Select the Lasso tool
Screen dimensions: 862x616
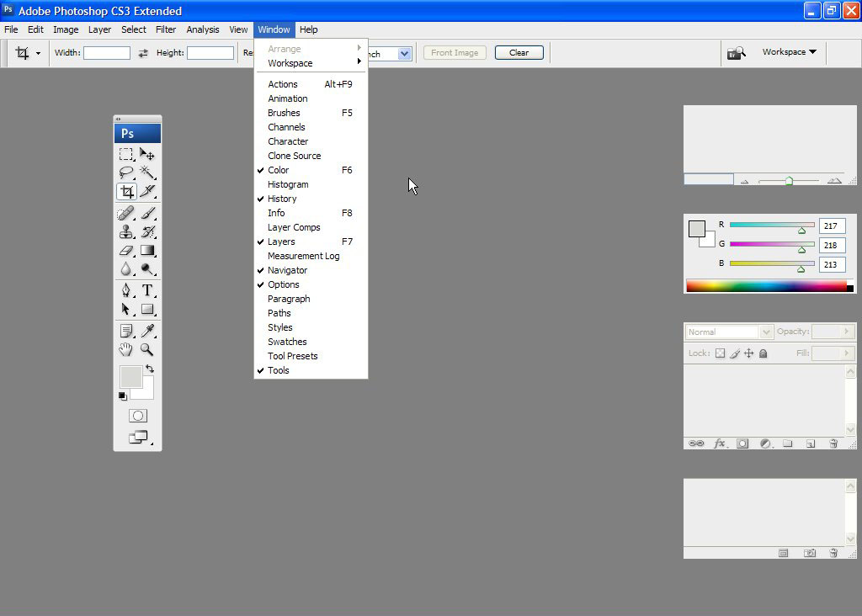pyautogui.click(x=125, y=173)
